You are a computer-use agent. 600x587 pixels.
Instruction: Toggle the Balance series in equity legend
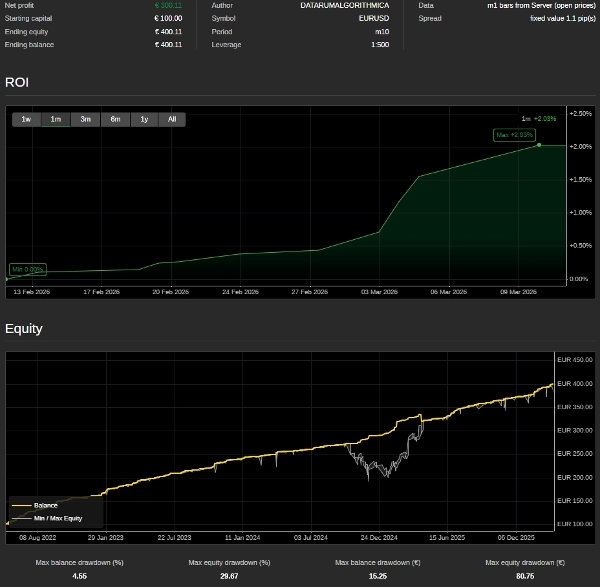(46, 505)
